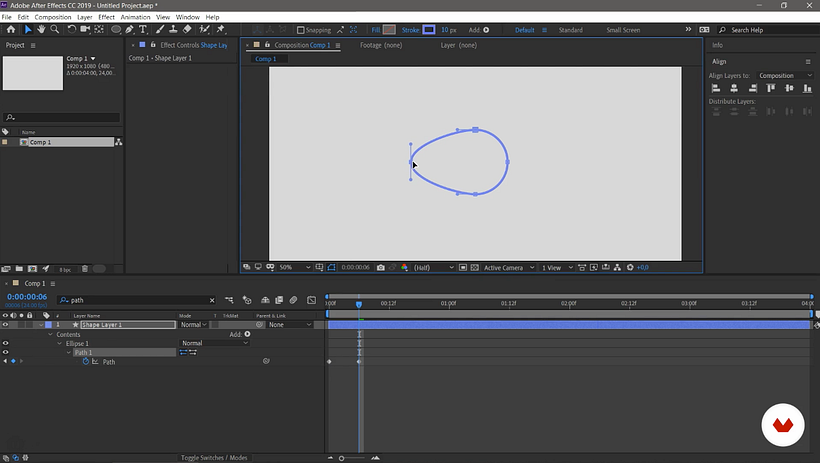Select the Roto Brush tool
The height and width of the screenshot is (463, 820).
tap(204, 30)
